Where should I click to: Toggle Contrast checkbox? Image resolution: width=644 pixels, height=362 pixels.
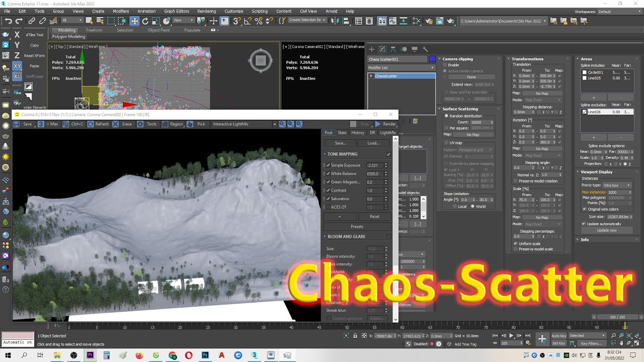[328, 190]
